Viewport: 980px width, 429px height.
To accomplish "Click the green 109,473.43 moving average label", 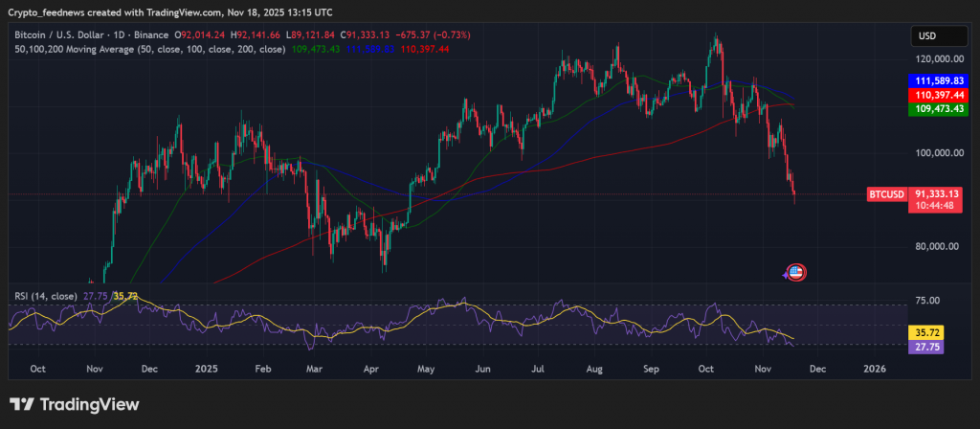I will pos(937,110).
